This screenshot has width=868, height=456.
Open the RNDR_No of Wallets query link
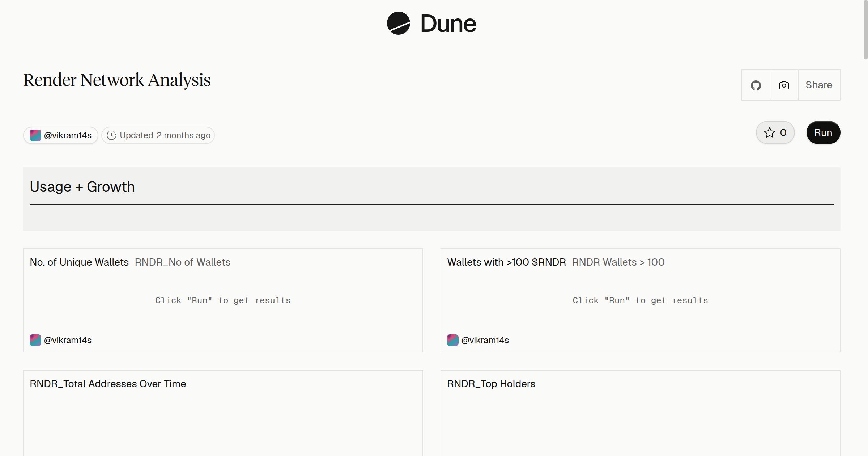(183, 262)
